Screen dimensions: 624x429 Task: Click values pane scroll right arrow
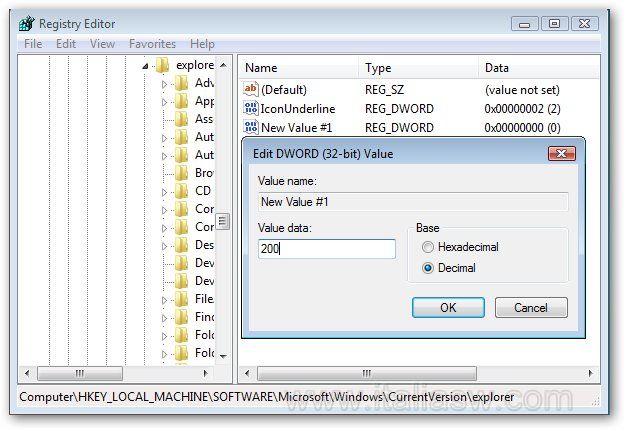click(590, 373)
